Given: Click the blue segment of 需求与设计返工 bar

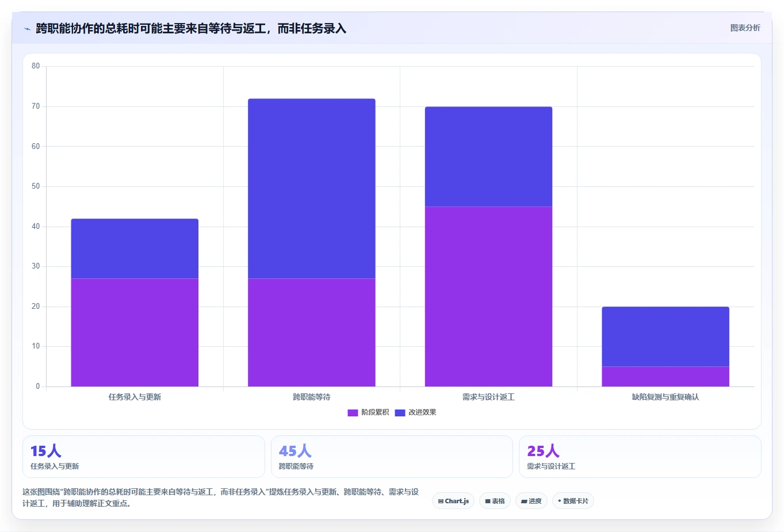Looking at the screenshot, I should 488,156.
